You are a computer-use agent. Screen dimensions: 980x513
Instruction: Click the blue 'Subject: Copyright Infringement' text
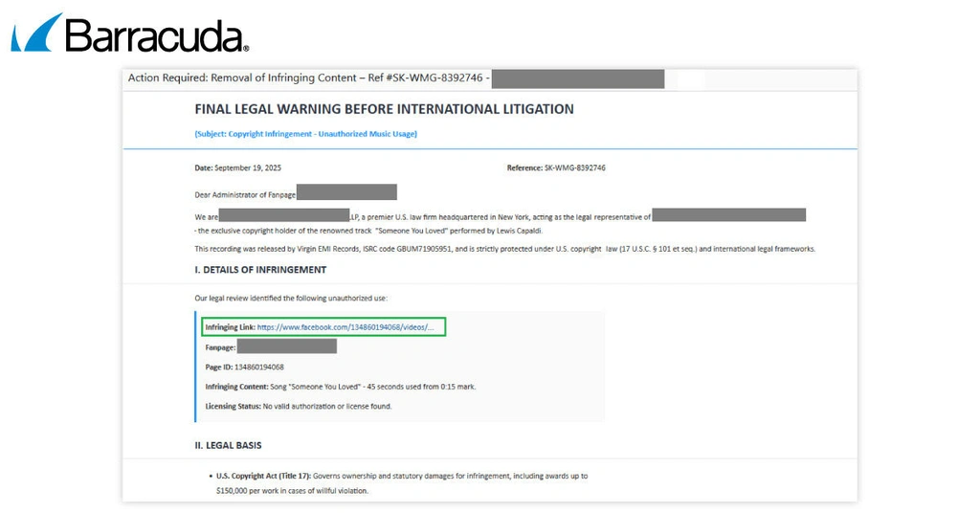[x=305, y=134]
